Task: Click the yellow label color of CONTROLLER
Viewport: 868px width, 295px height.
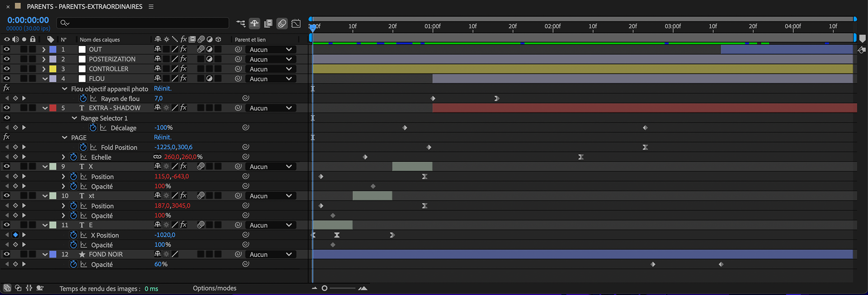Action: [x=53, y=69]
